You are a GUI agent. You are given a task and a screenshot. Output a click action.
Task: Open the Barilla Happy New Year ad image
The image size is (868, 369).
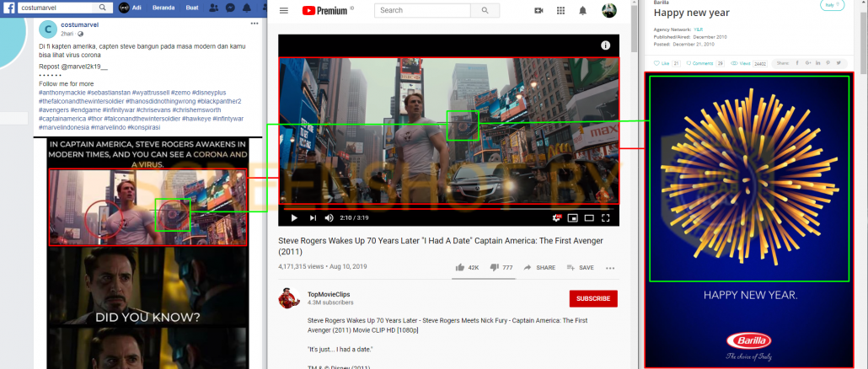coord(749,220)
